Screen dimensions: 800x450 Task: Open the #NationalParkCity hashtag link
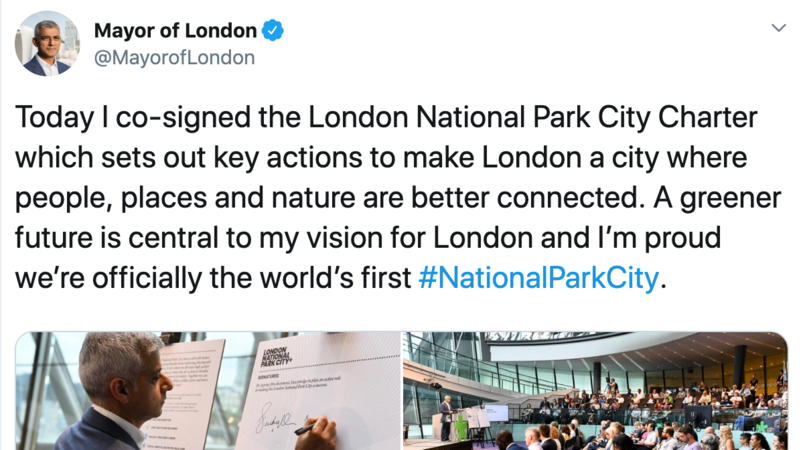click(x=537, y=277)
